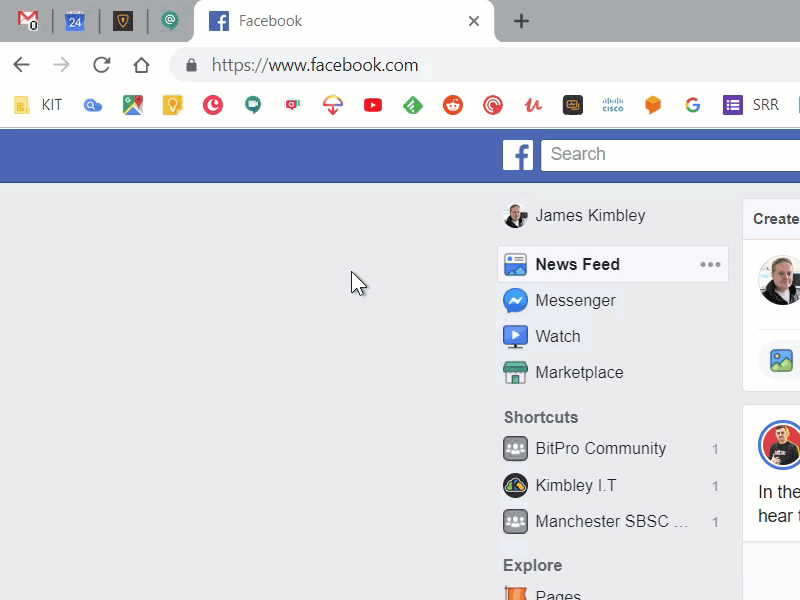Focus the Facebook Search field
The image size is (800, 600).
click(670, 155)
